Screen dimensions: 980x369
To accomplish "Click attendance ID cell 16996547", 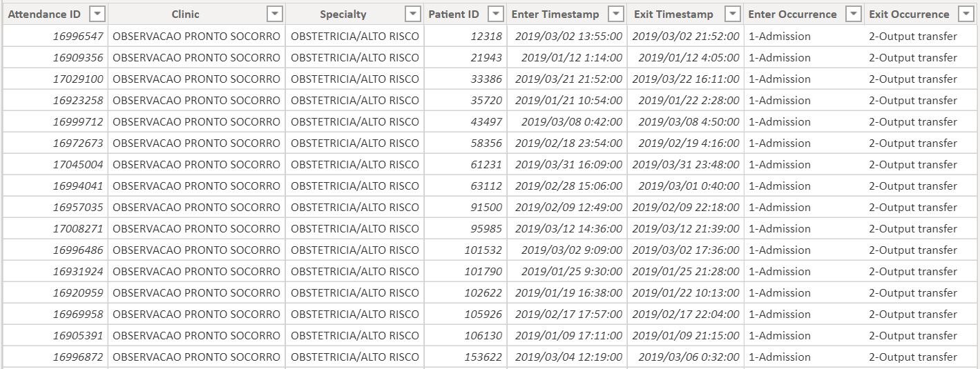I will (x=78, y=36).
